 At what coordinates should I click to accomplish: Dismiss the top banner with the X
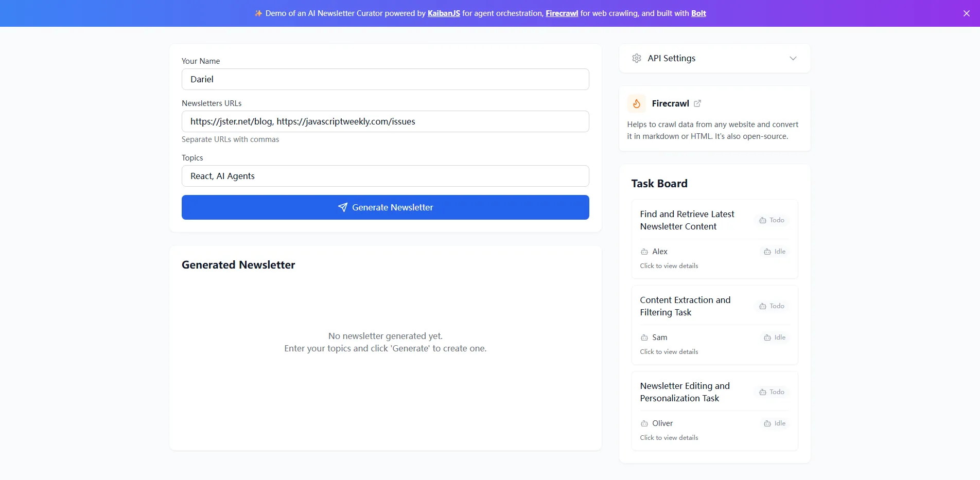point(966,13)
